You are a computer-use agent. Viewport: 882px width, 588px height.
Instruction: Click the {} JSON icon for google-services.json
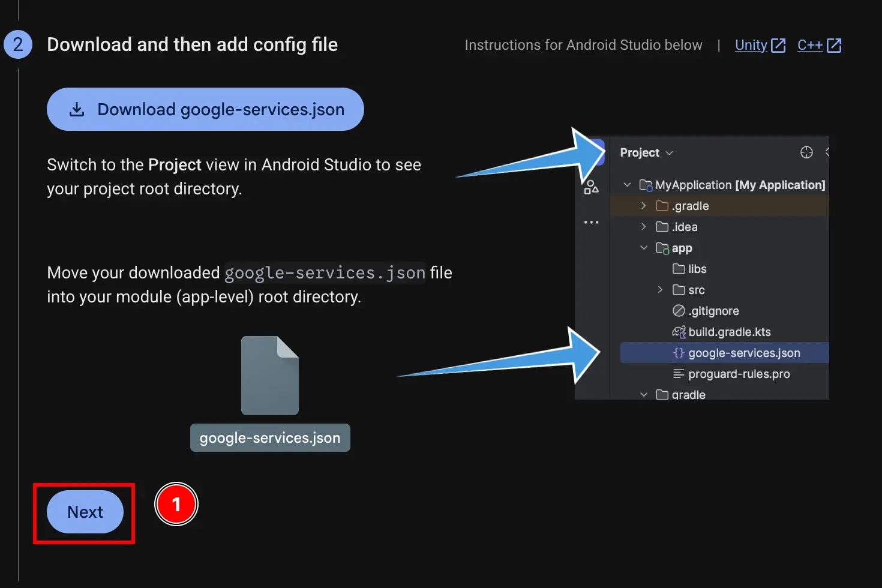[678, 353]
